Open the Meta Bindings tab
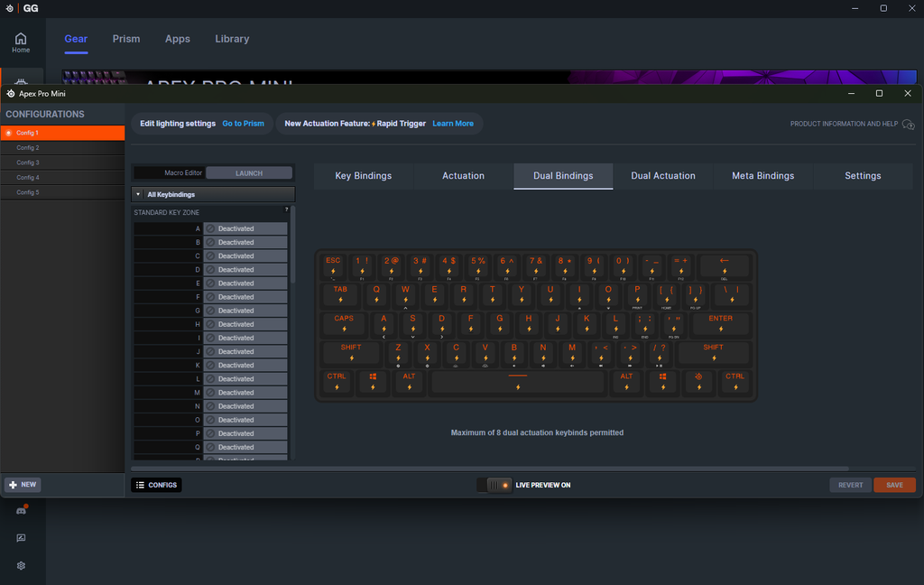Image resolution: width=924 pixels, height=585 pixels. pos(763,176)
